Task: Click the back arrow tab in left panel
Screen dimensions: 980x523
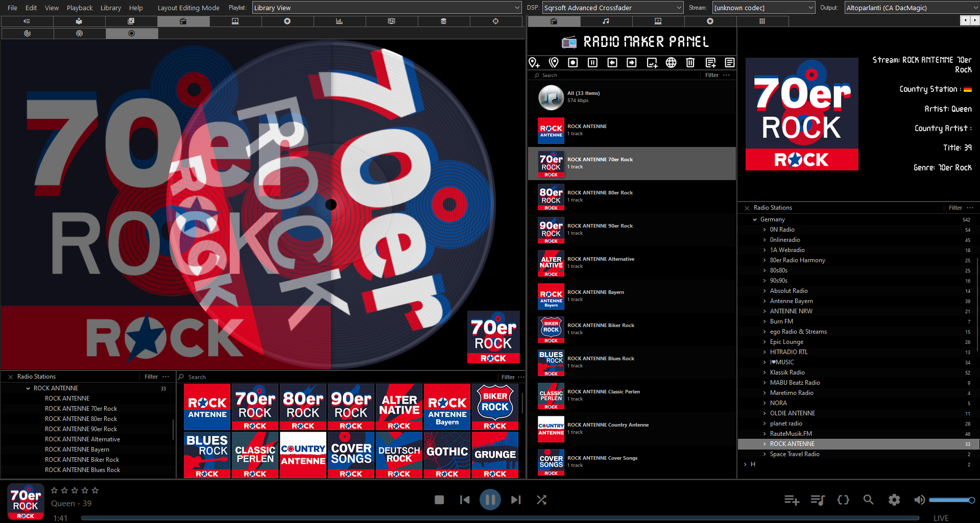Action: (27, 21)
